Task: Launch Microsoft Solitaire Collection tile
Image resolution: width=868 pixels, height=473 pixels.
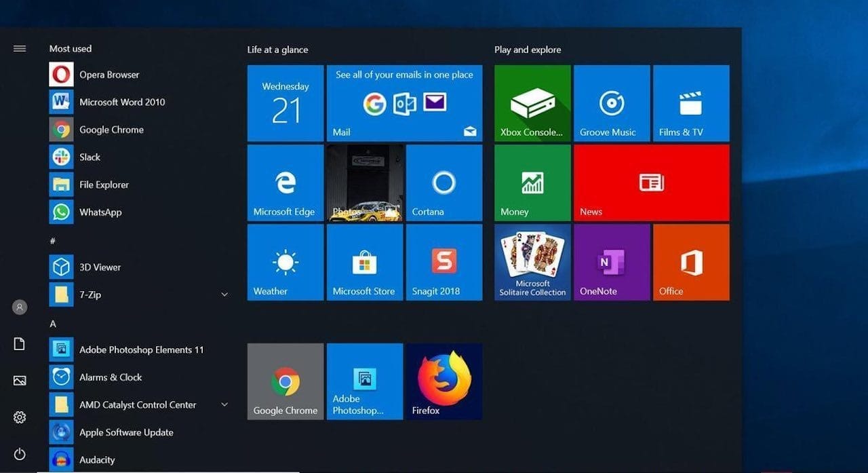Action: (532, 262)
